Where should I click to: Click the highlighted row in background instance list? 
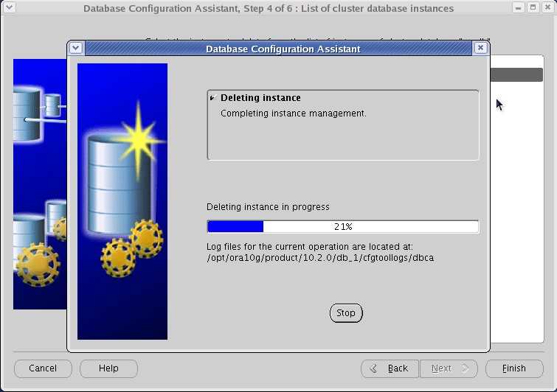[x=516, y=75]
